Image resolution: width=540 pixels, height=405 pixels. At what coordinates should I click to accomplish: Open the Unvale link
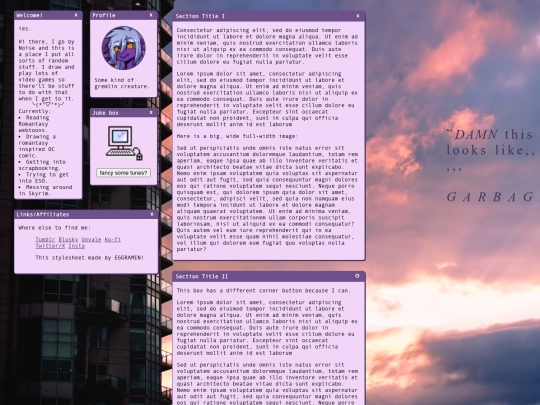[x=91, y=240]
